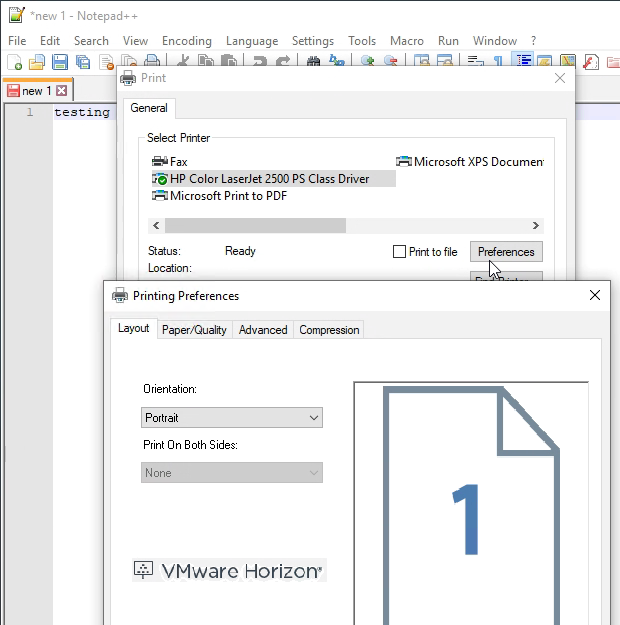
Task: Open the File menu
Action: click(x=17, y=41)
